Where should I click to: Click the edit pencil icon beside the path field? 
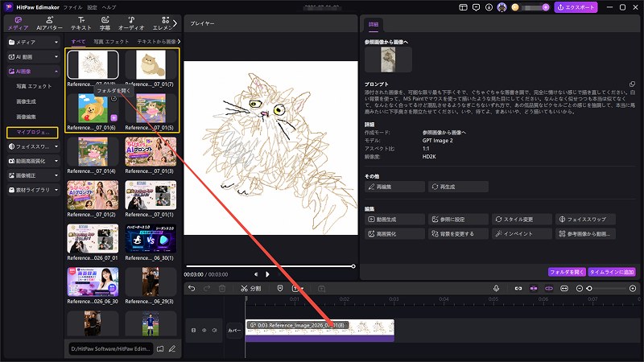tap(172, 349)
